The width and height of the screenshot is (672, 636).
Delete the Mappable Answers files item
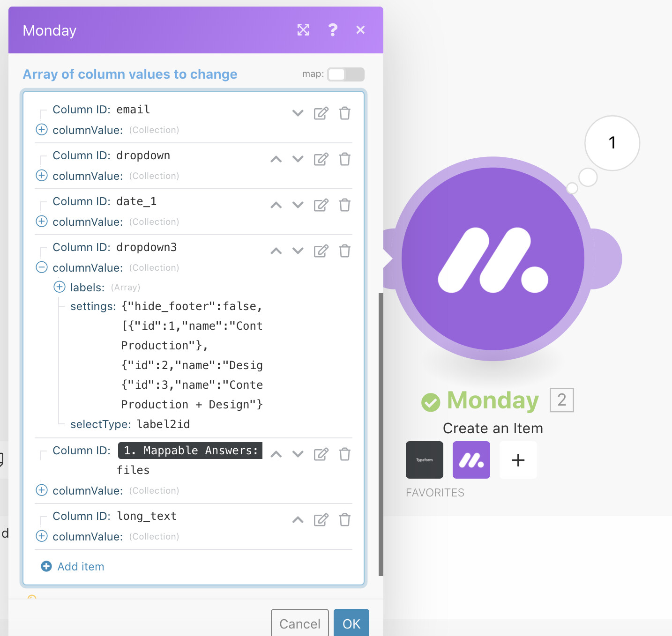click(x=345, y=454)
